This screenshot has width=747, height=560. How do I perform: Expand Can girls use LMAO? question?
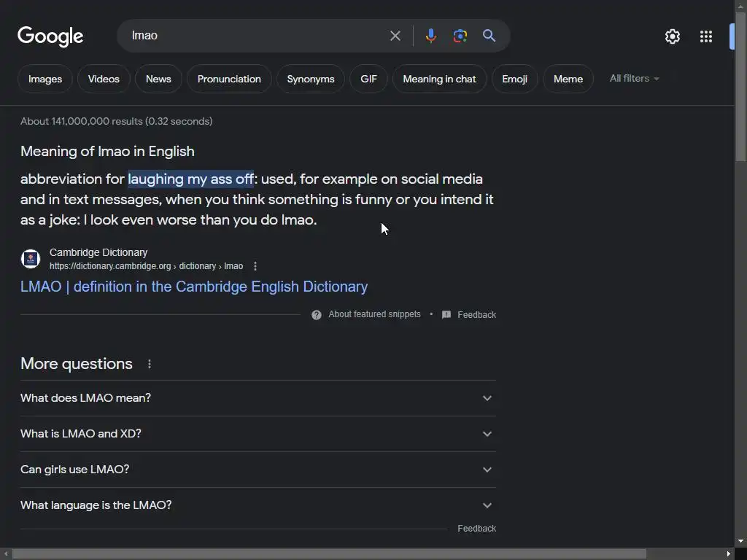tap(258, 470)
